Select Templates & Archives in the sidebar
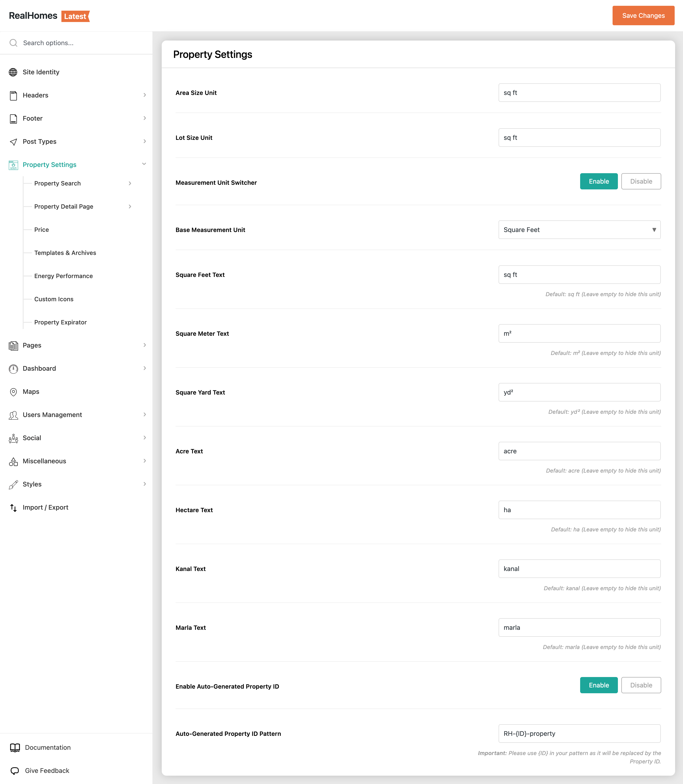Screen dimensions: 683x784 pyautogui.click(x=65, y=253)
